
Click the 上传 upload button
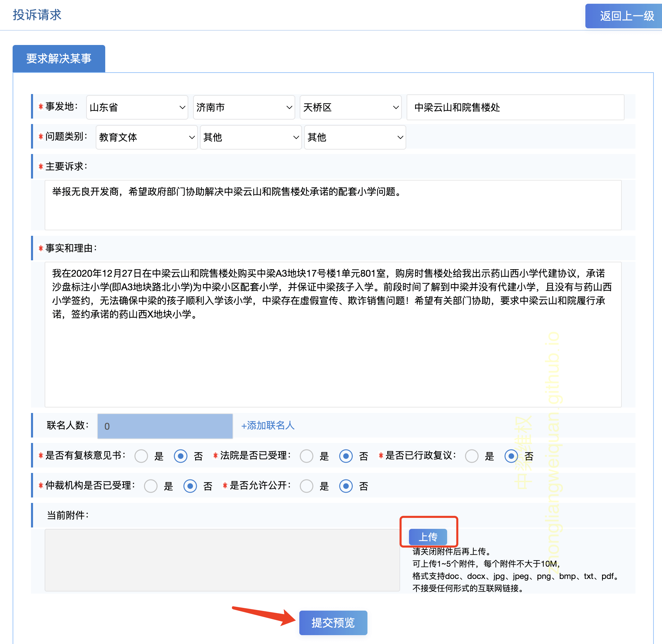(x=428, y=537)
